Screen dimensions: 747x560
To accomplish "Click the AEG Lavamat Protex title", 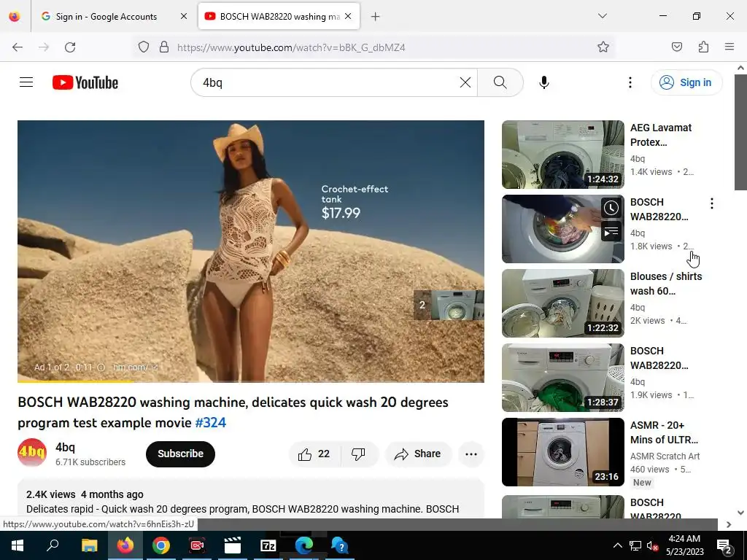I will (x=661, y=135).
